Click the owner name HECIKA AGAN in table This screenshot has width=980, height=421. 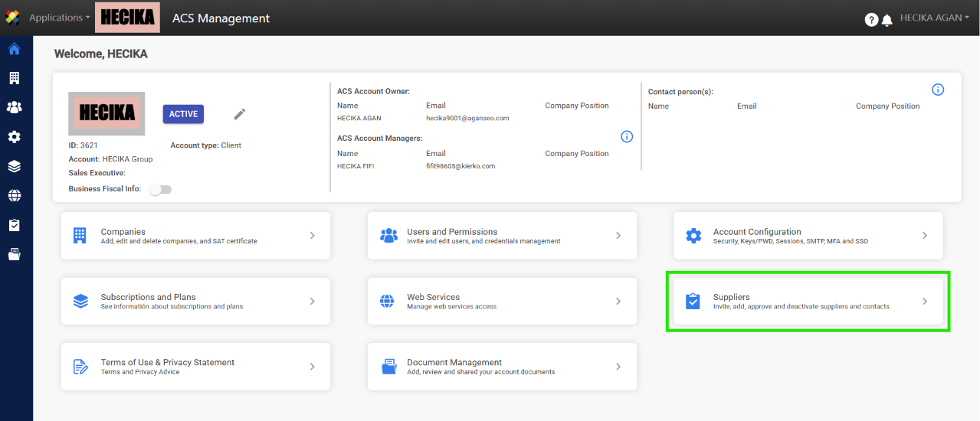tap(359, 119)
